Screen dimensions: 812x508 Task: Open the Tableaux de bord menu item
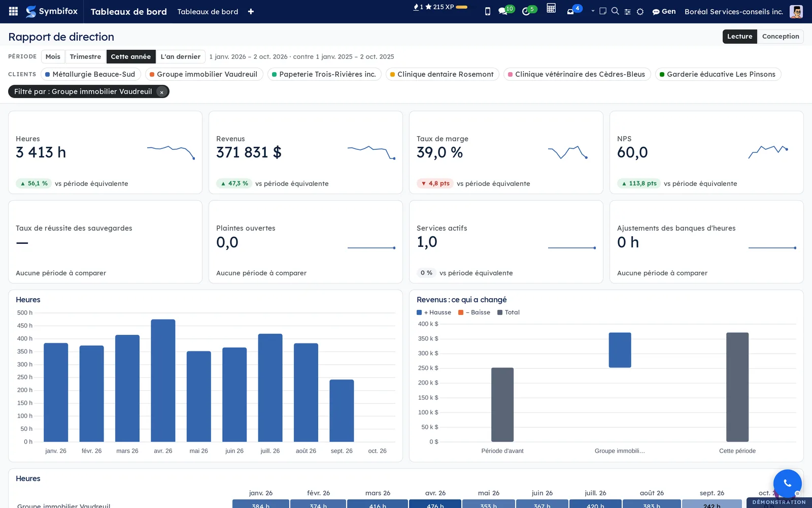point(208,11)
